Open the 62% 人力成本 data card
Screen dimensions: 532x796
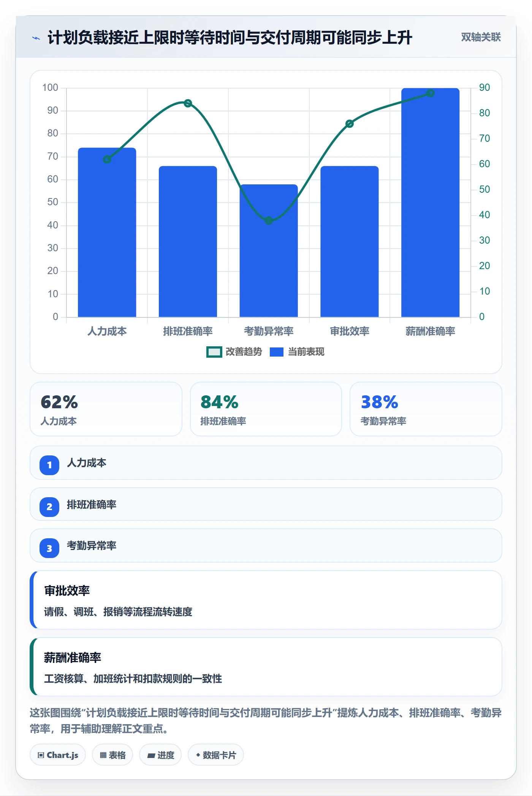106,409
